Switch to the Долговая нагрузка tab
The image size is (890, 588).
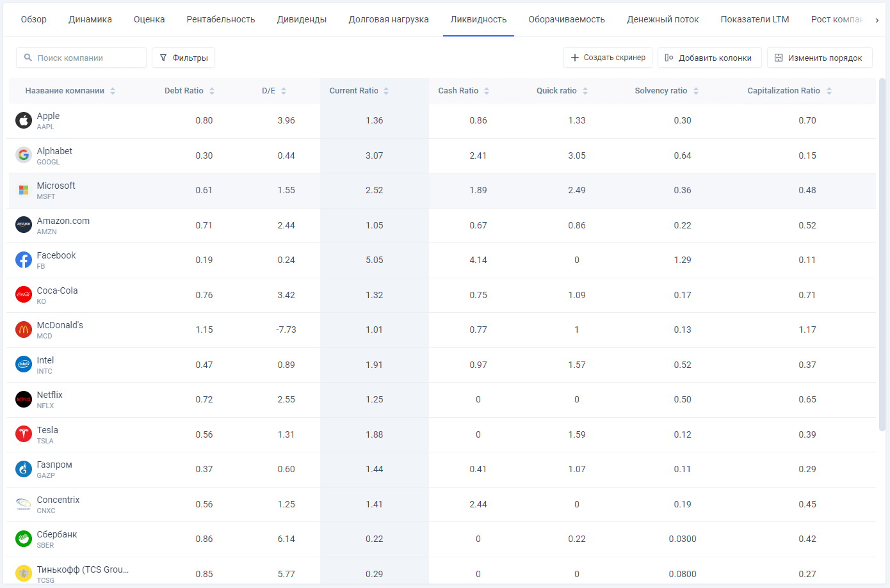(x=389, y=19)
